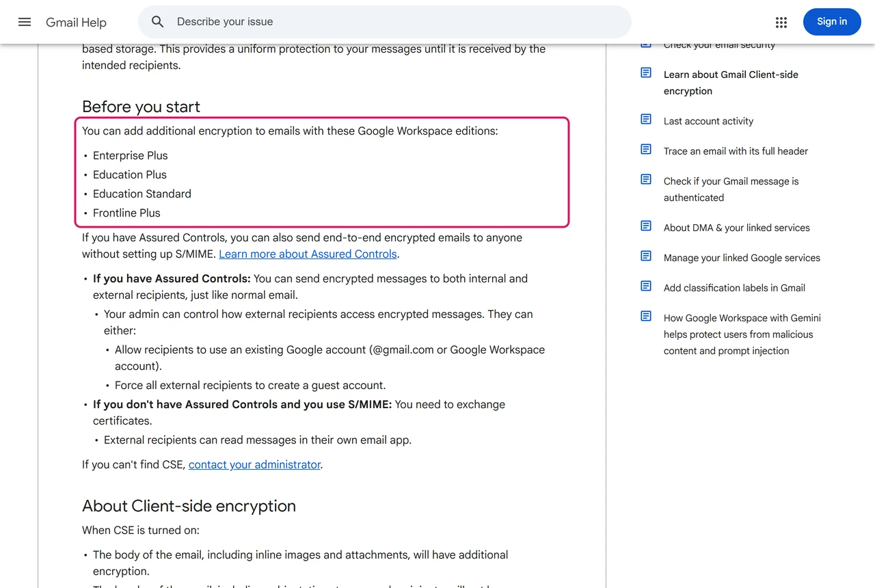The image size is (875, 588).
Task: Open Learn about Gmail Client-side encryption article
Action: [731, 83]
